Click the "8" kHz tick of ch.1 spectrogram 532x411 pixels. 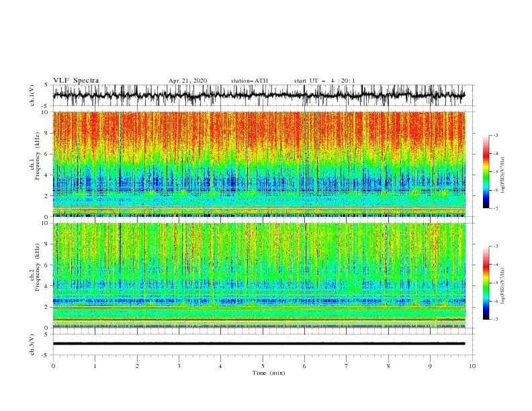pyautogui.click(x=46, y=133)
